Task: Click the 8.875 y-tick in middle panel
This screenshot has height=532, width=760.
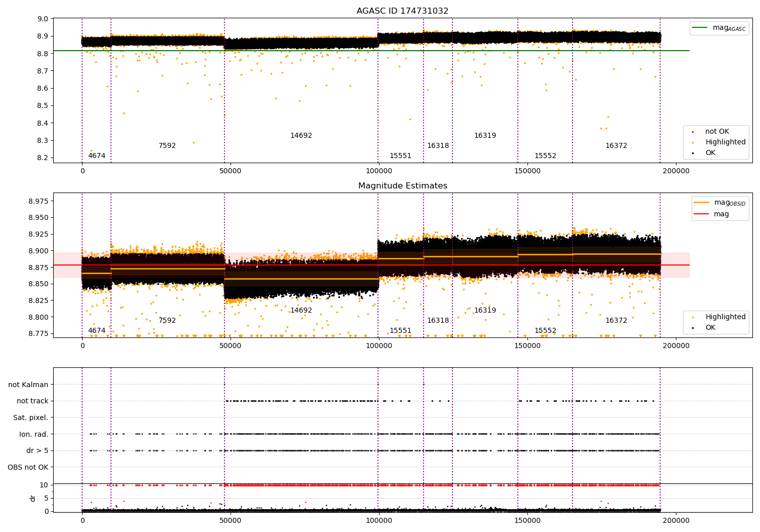Action: (x=39, y=268)
